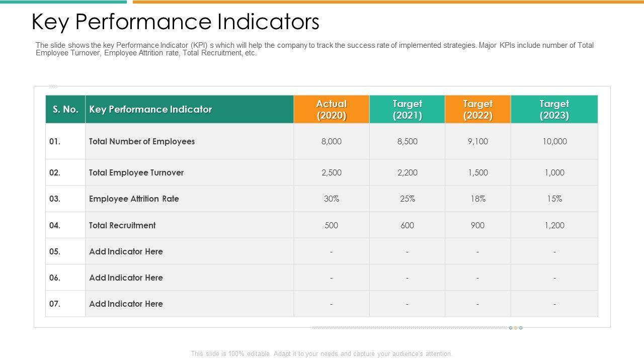Click the 30% attrition rate cell
Screen dimensions: 644x362
click(x=332, y=199)
